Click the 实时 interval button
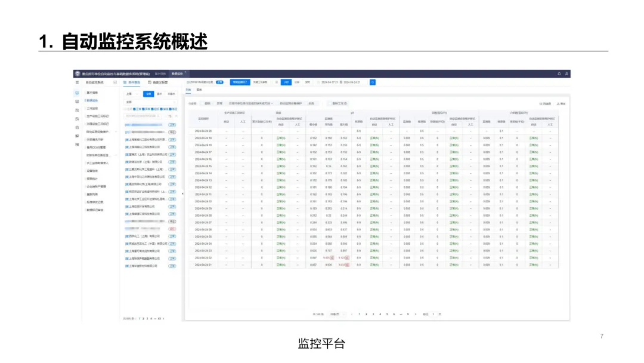The width and height of the screenshot is (644, 363). tap(308, 82)
